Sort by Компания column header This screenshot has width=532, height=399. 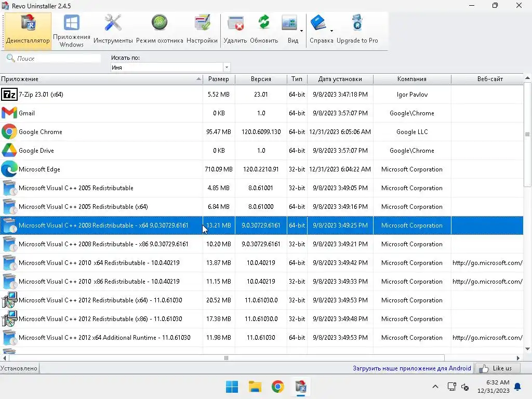coord(412,79)
